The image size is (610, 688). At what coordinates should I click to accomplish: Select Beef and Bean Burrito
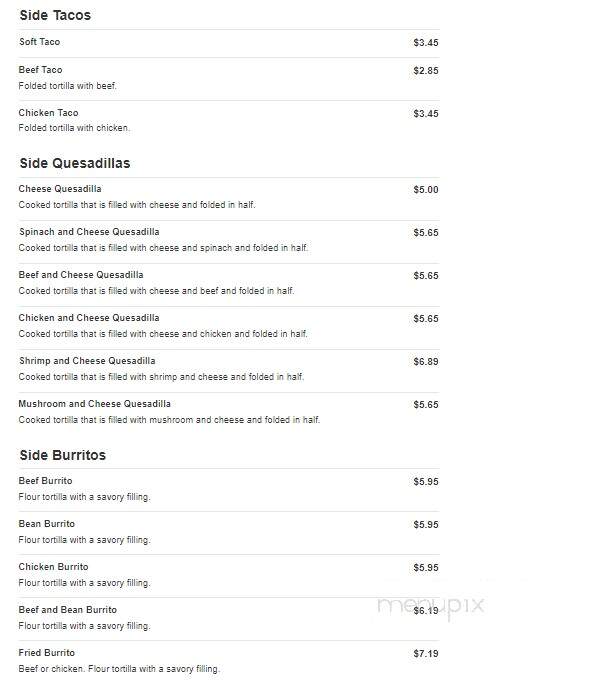68,610
